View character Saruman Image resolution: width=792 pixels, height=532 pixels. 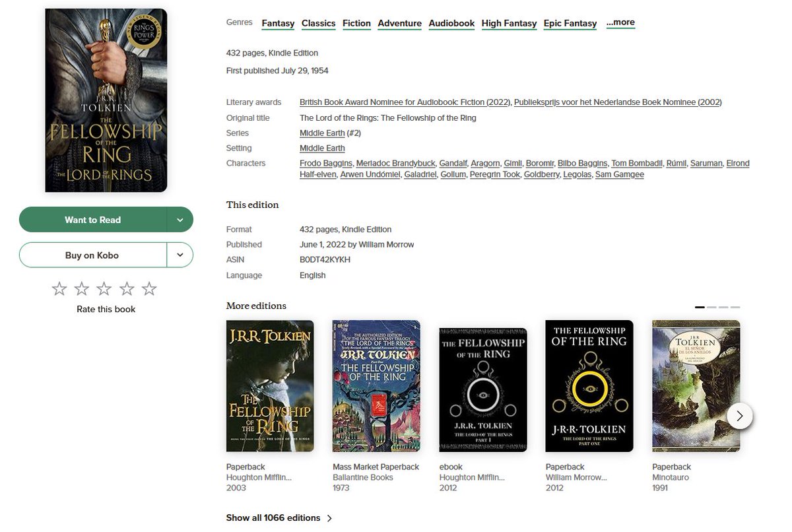(706, 164)
